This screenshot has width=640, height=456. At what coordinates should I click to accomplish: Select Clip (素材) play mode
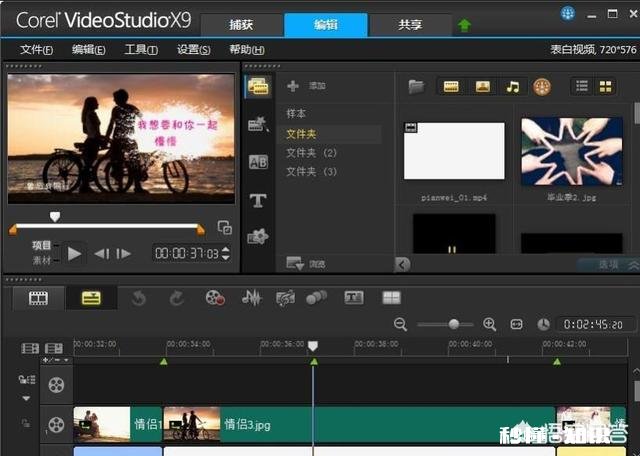(41, 260)
